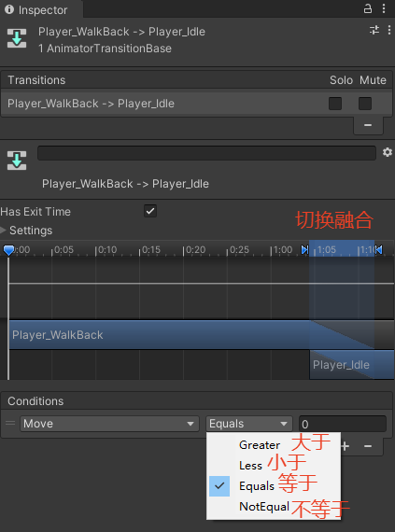This screenshot has height=532, width=395.
Task: Open the header three-dot context menu
Action: click(388, 30)
